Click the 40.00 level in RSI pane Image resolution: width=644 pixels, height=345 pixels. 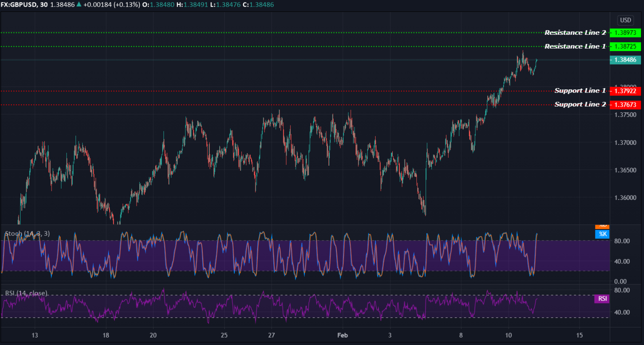[622, 312]
